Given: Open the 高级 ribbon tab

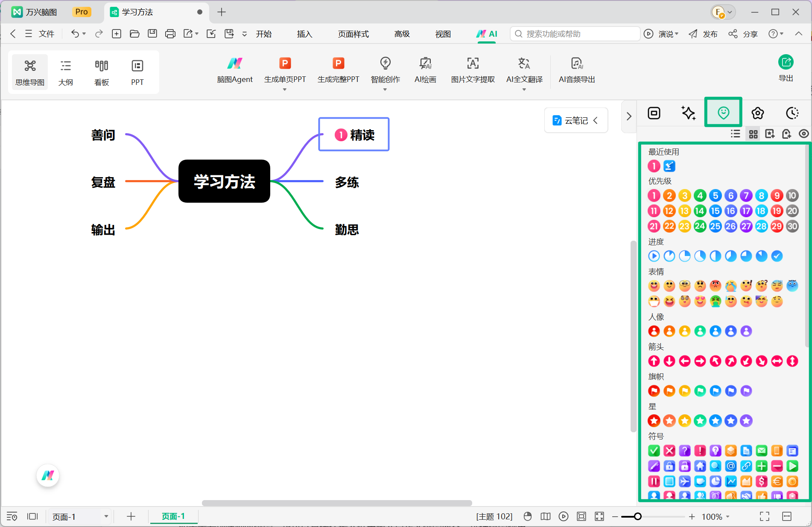Looking at the screenshot, I should pyautogui.click(x=402, y=34).
